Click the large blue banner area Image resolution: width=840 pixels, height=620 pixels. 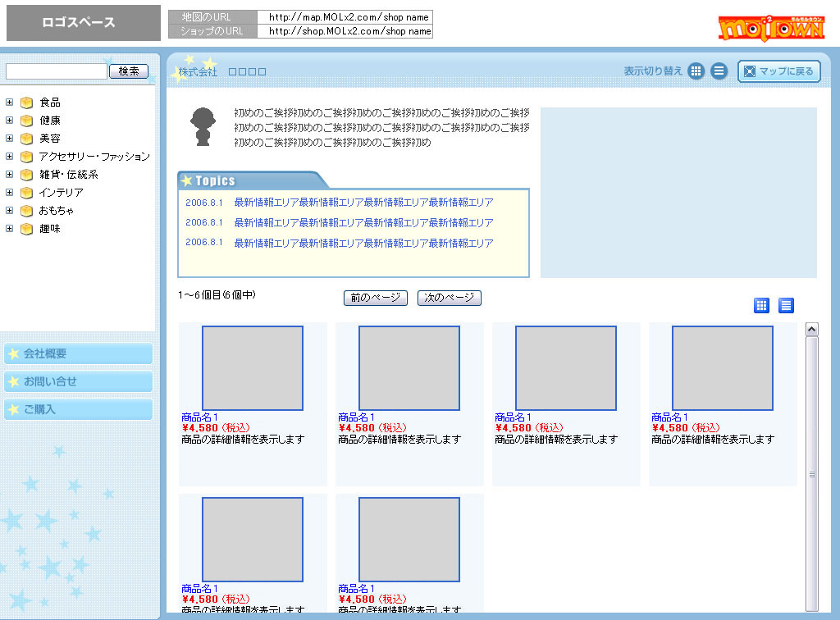[x=678, y=192]
